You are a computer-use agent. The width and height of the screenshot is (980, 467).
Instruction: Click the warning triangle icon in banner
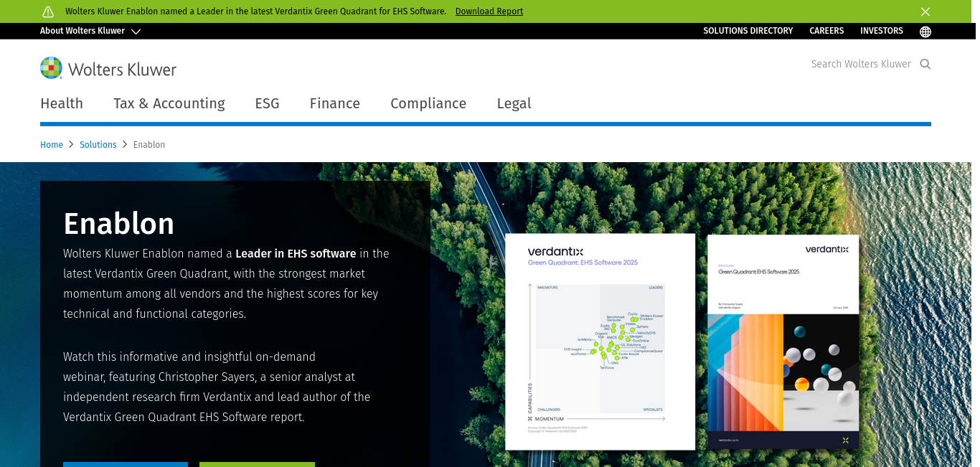[x=48, y=11]
